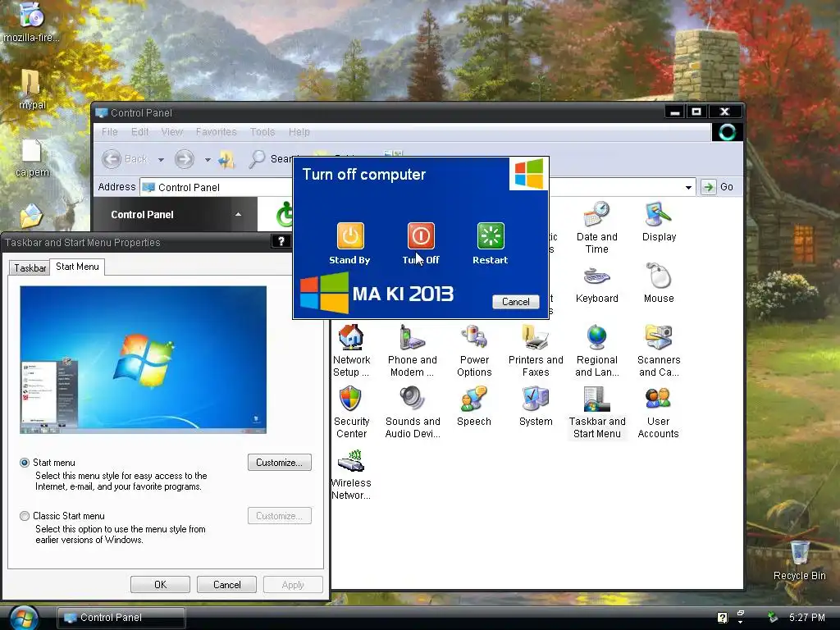Open the System icon

536,407
